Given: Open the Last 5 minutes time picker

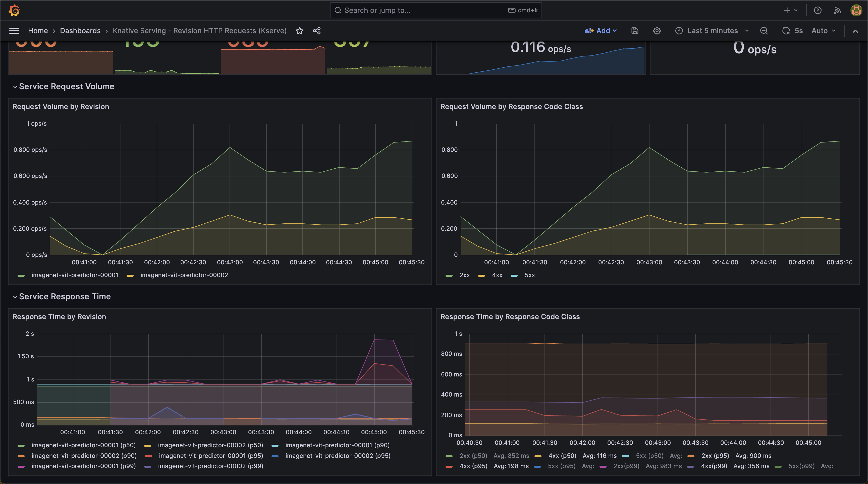Looking at the screenshot, I should point(712,31).
